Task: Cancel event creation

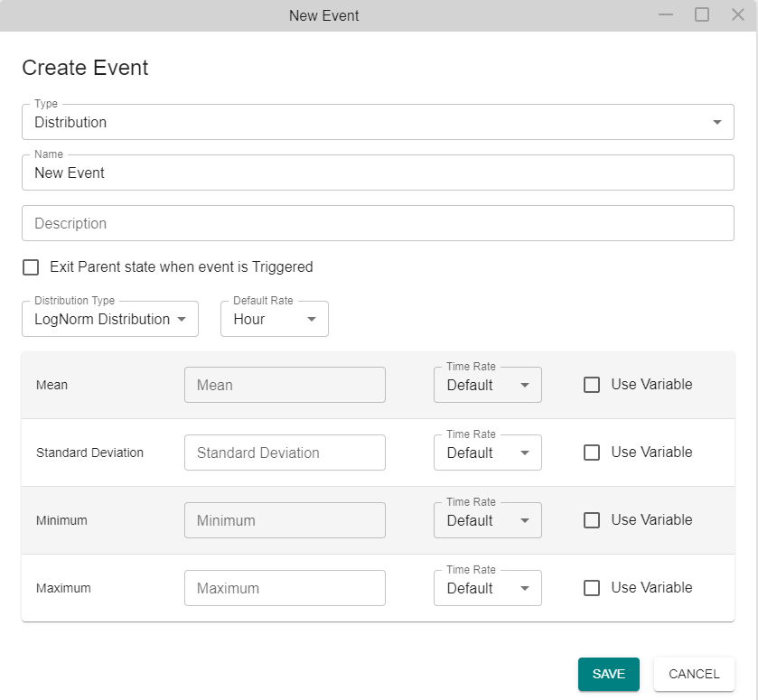Action: [x=694, y=674]
